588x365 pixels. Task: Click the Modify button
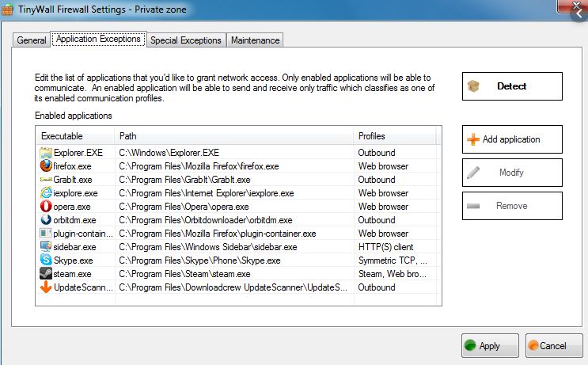512,173
